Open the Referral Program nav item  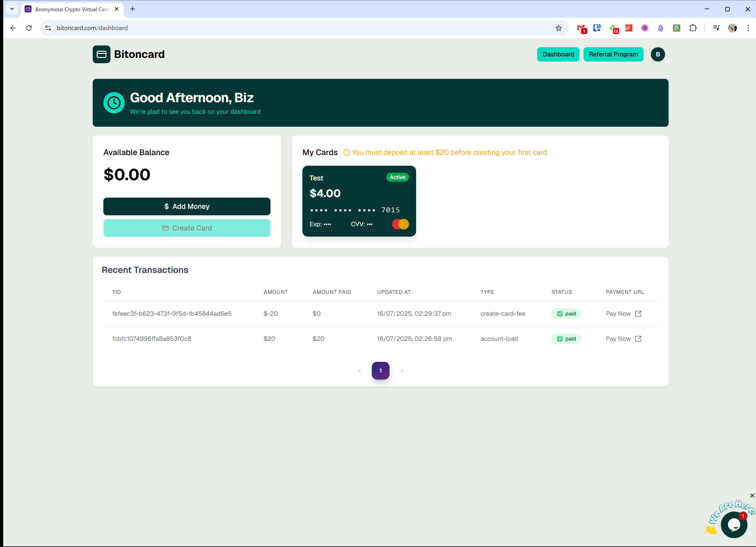point(613,54)
